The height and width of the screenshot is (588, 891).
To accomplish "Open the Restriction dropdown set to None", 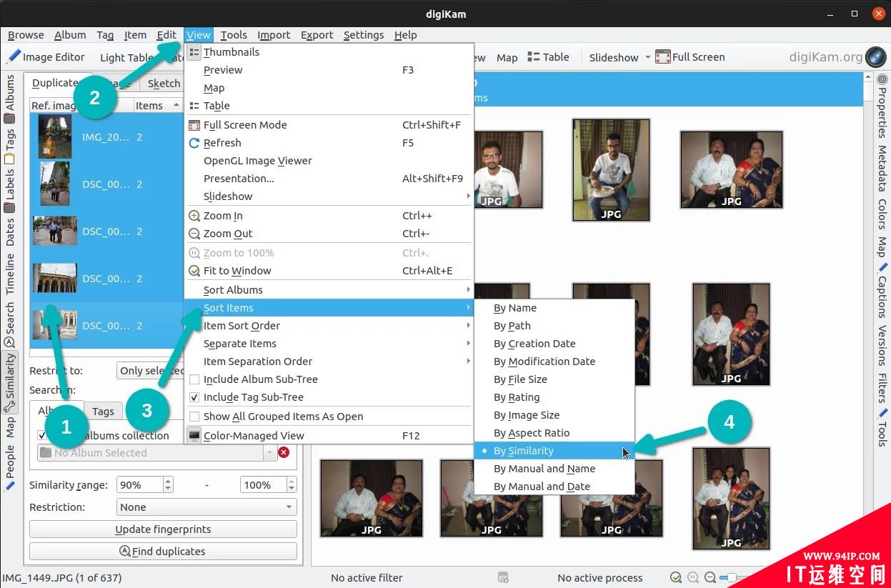I will pyautogui.click(x=207, y=507).
